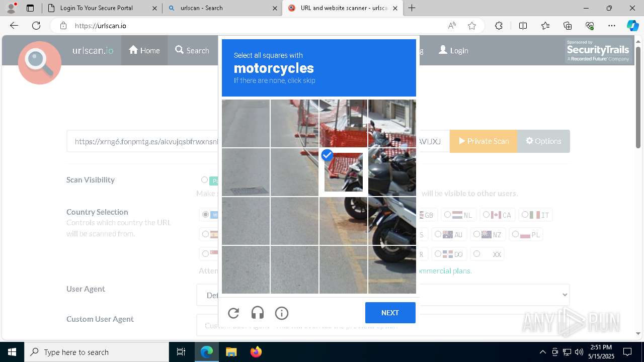
Task: Open notification center
Action: 627,352
